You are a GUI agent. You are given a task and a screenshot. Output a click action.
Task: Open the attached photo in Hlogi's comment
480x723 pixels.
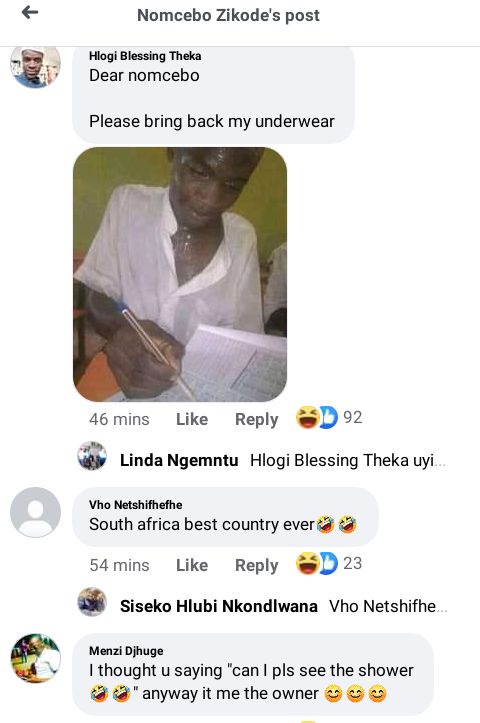tap(180, 274)
